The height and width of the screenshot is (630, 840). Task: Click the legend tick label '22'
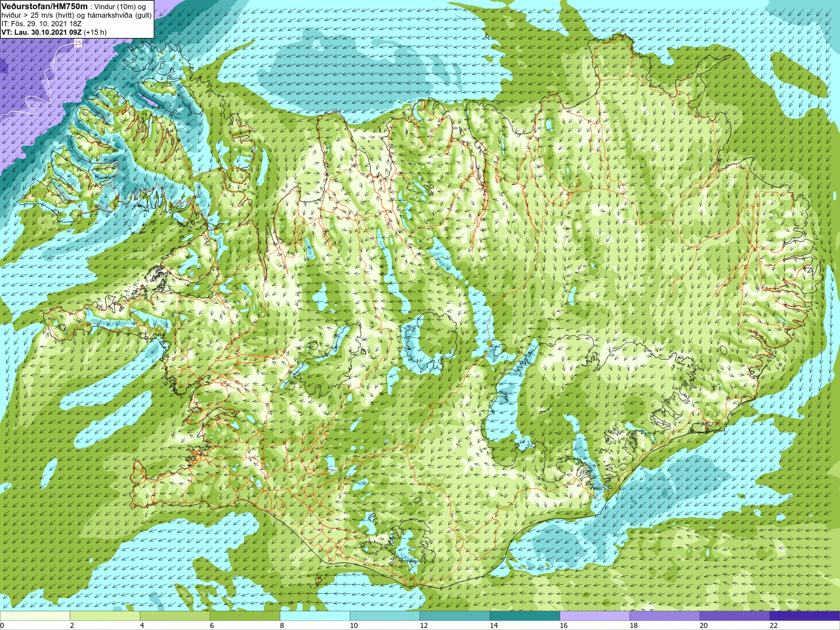point(774,625)
